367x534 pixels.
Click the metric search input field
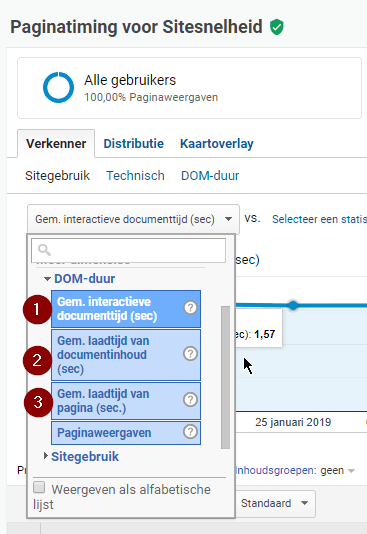click(128, 250)
